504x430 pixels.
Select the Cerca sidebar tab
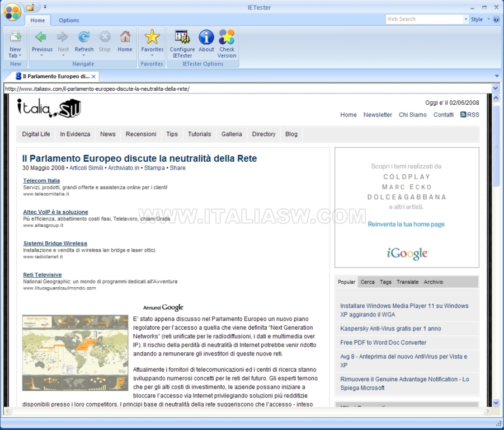coord(368,282)
